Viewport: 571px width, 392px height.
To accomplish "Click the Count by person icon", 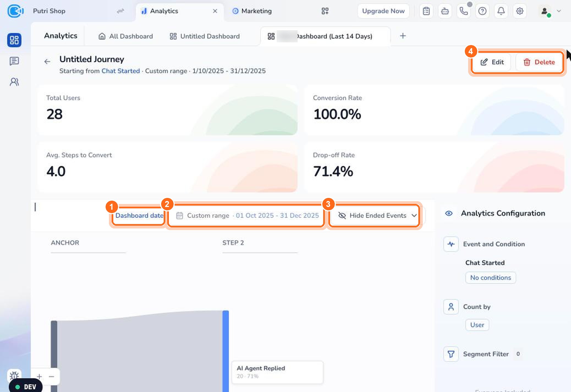I will [x=451, y=307].
